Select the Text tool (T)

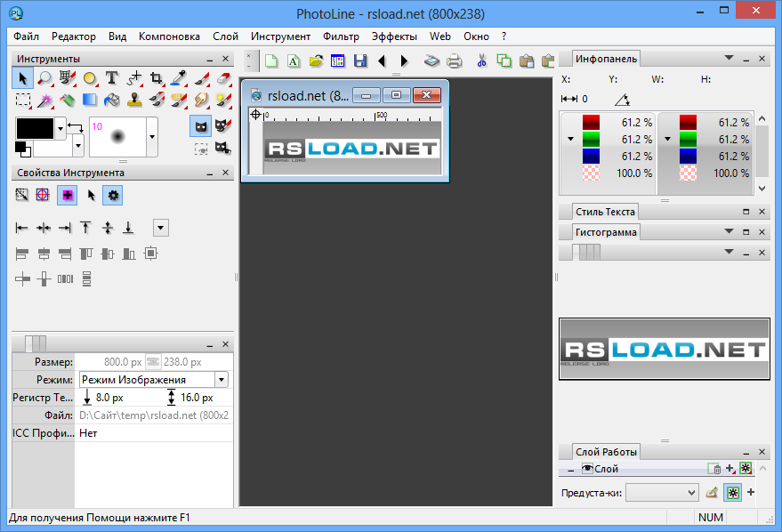112,78
